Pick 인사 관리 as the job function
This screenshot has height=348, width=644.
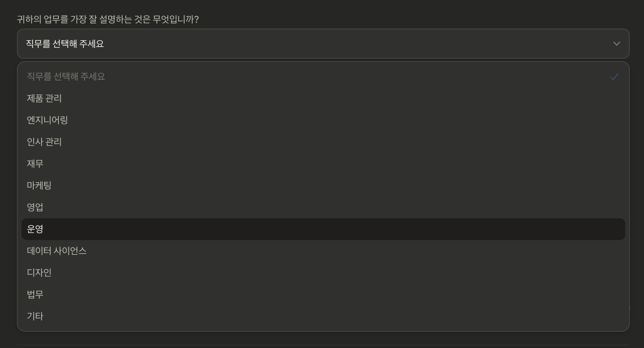click(44, 142)
